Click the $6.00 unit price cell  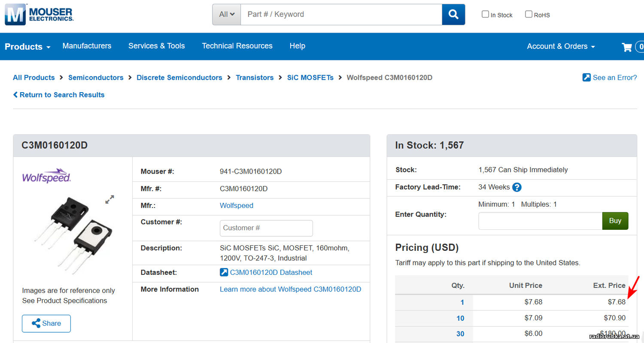(x=533, y=333)
